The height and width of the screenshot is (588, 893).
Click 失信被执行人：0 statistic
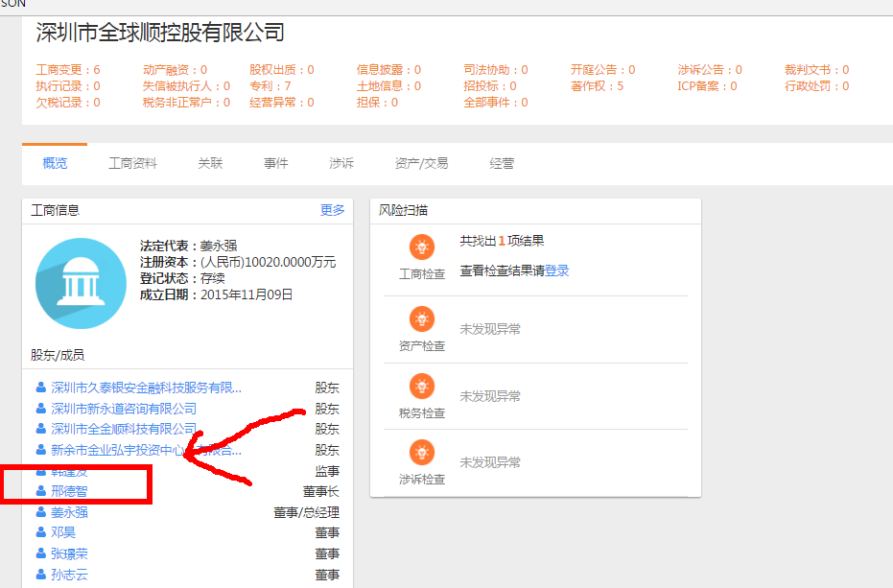186,86
